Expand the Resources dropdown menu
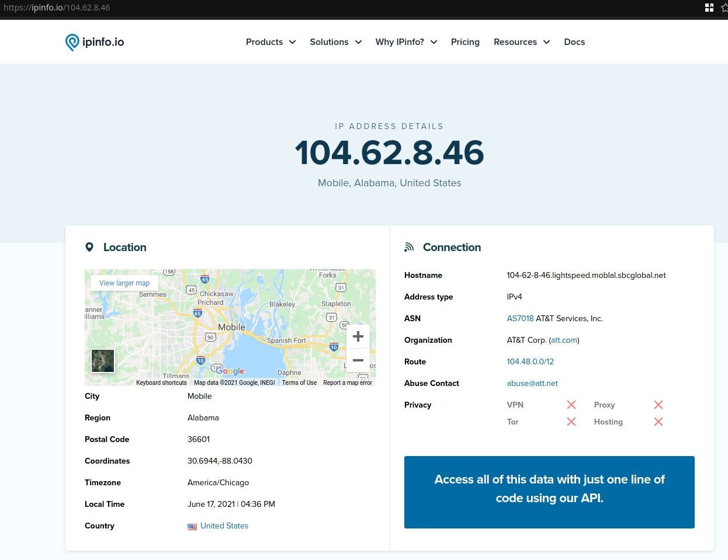The width and height of the screenshot is (728, 560). coord(521,42)
